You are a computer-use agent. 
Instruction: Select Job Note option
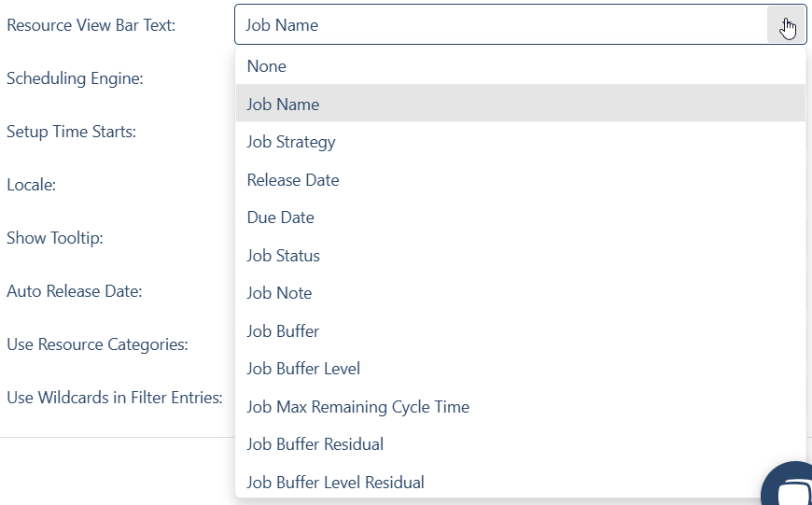(x=520, y=293)
